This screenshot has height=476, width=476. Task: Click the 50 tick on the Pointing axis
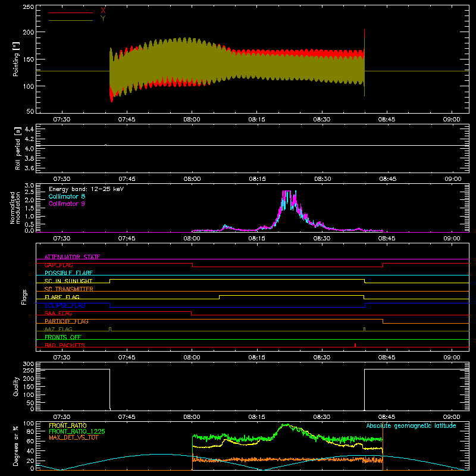pyautogui.click(x=30, y=111)
